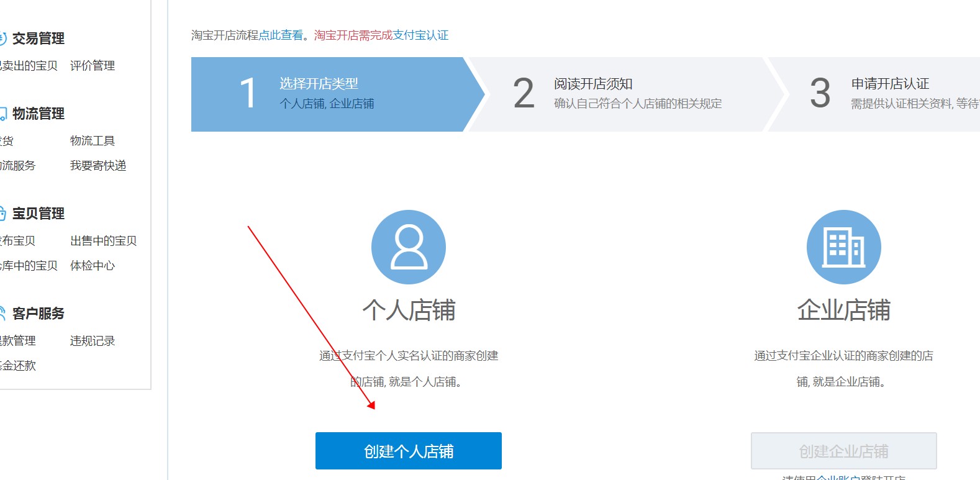The image size is (980, 480).
Task: Click the enterprise shop building icon
Action: click(843, 247)
